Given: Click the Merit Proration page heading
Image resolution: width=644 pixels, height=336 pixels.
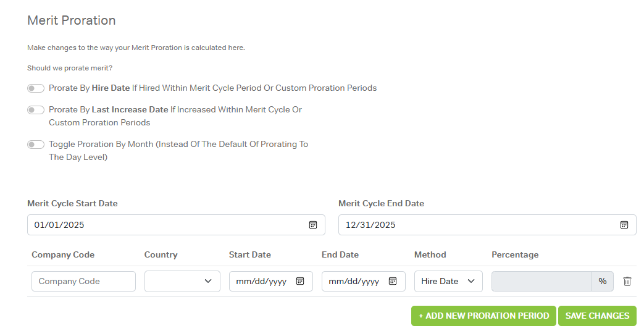Looking at the screenshot, I should pyautogui.click(x=72, y=20).
